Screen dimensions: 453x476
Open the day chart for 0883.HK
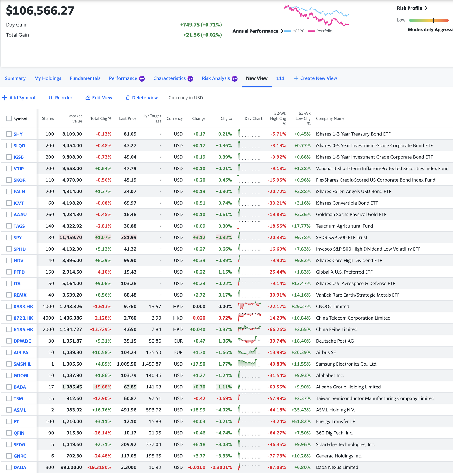click(x=249, y=306)
